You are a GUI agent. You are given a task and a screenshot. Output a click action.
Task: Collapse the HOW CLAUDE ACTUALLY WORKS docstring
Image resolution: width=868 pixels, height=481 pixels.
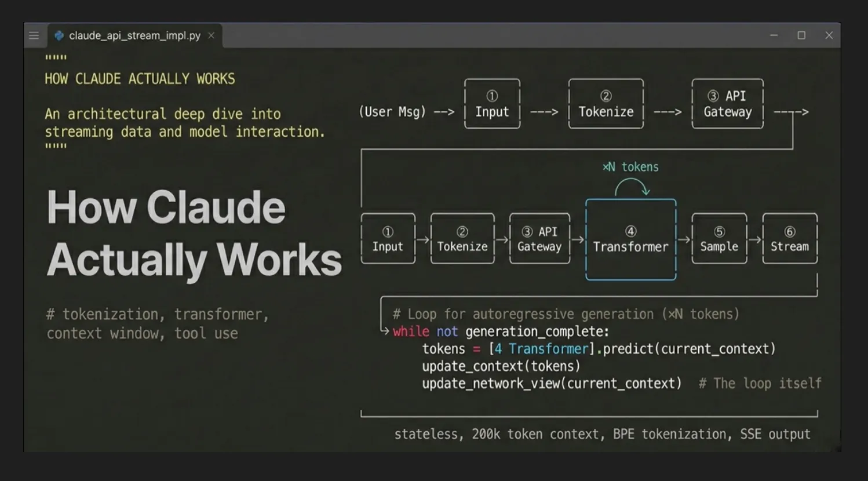pyautogui.click(x=139, y=79)
